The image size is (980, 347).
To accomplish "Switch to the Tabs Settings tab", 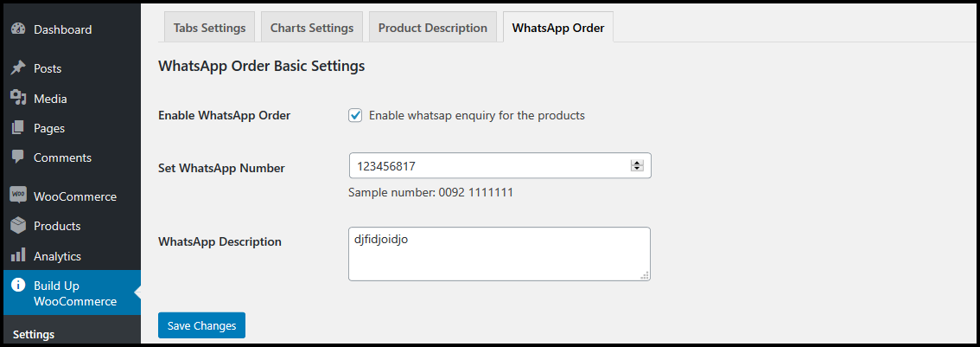I will [x=209, y=28].
